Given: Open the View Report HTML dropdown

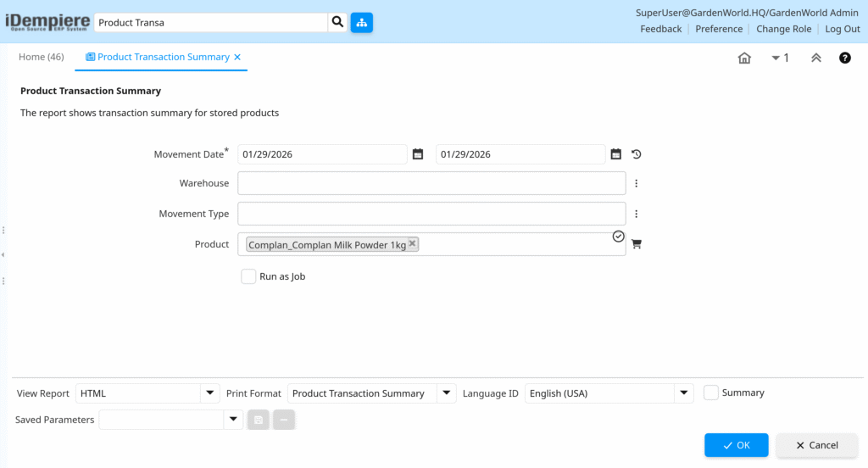Looking at the screenshot, I should [x=210, y=393].
